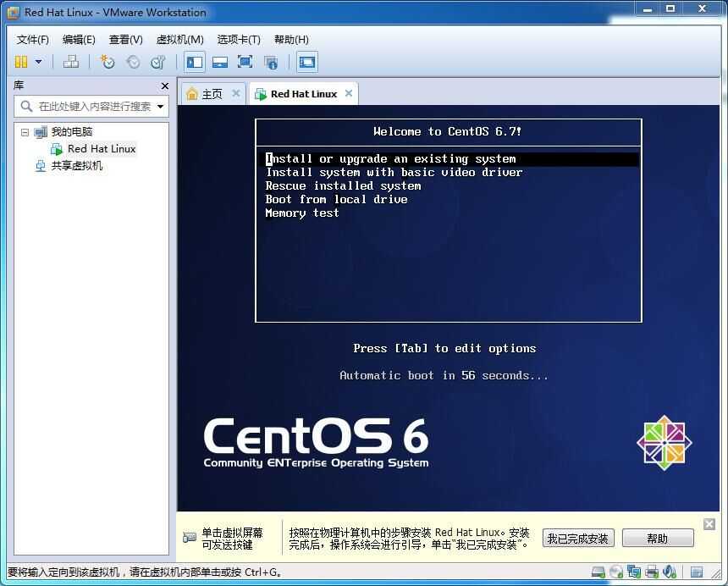Open the library search filter dropdown
The height and width of the screenshot is (586, 728).
(160, 107)
